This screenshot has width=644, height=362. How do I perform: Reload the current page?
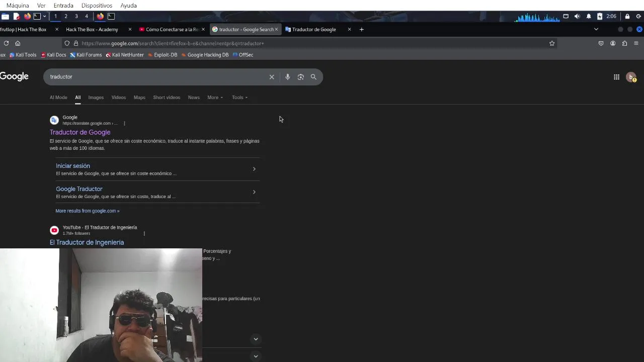[6, 43]
